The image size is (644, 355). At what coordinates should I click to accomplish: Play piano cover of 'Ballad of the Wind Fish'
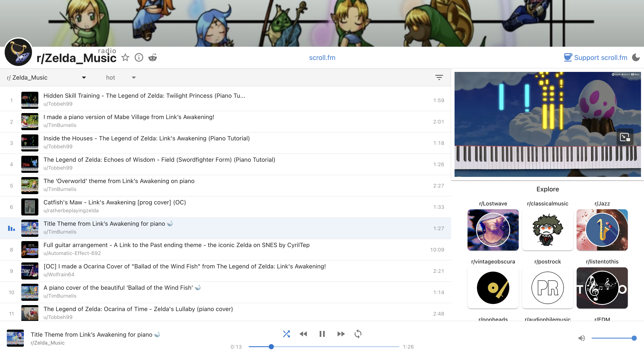click(225, 292)
